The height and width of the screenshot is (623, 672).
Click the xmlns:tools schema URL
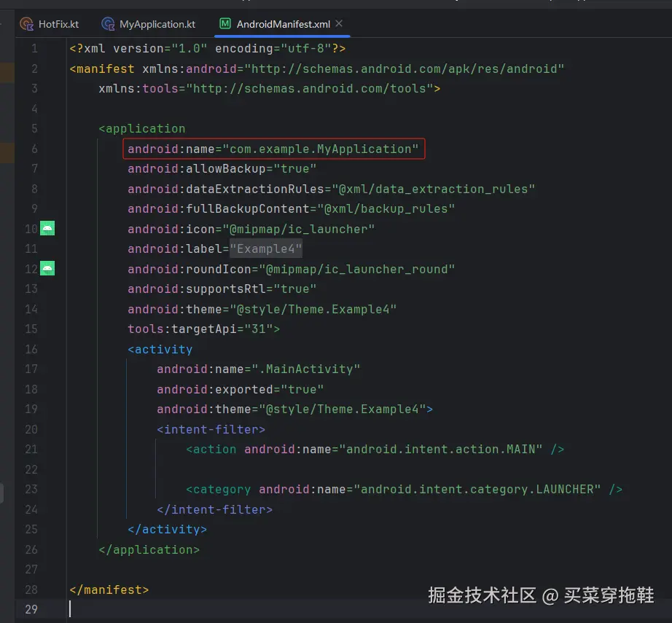click(x=310, y=88)
